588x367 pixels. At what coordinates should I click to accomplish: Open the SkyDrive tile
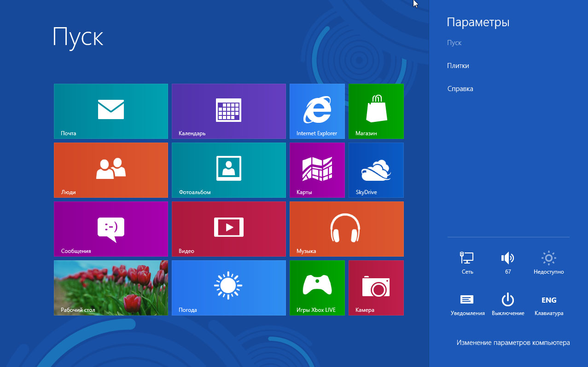(x=376, y=170)
